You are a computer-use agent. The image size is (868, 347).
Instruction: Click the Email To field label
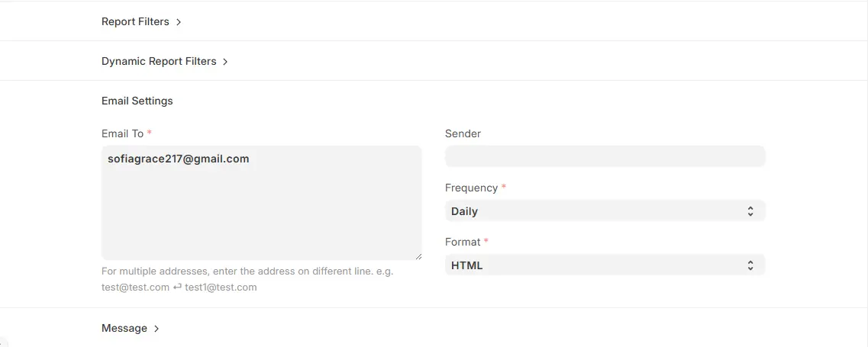pos(123,133)
